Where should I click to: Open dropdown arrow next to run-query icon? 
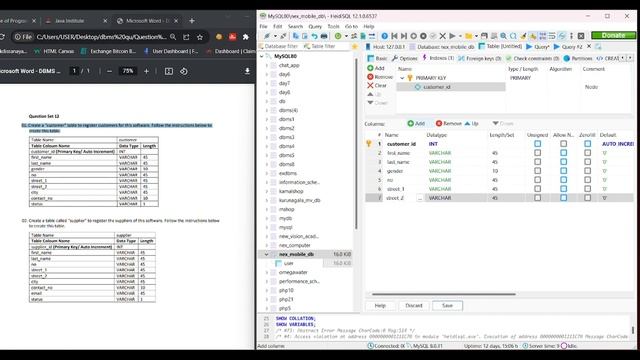point(460,36)
